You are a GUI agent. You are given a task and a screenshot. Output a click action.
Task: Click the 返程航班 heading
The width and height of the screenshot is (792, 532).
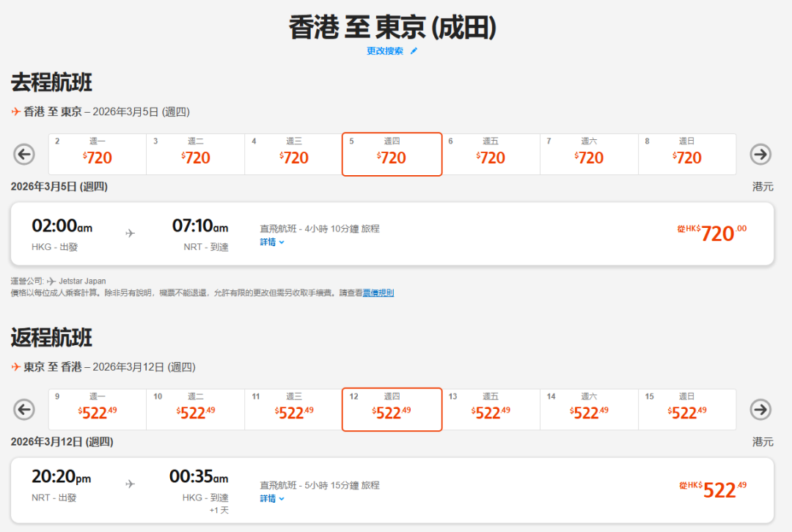pos(51,338)
